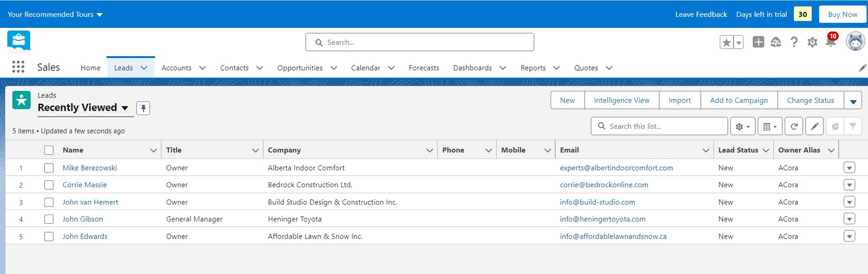Check the John Edwards row checkbox
Viewport: 868px width, 274px height.
49,236
